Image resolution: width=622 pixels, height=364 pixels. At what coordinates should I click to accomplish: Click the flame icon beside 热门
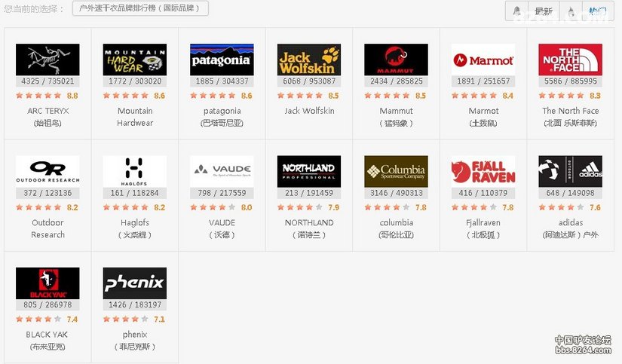(571, 11)
